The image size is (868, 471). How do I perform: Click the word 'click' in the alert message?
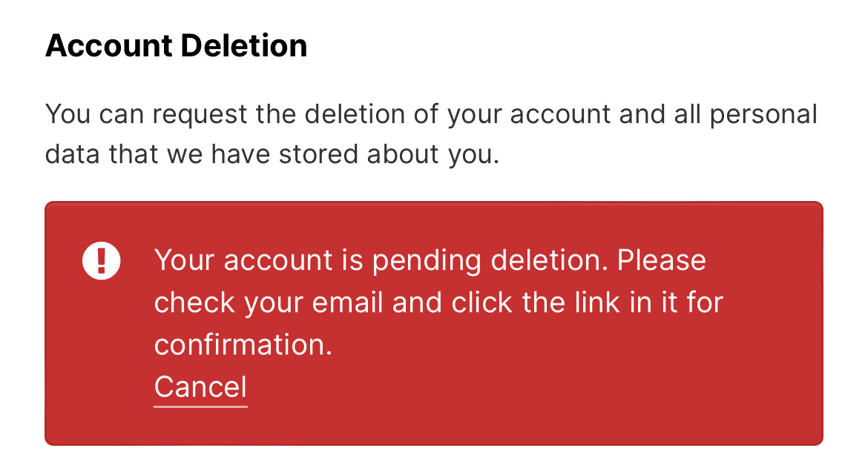click(481, 303)
